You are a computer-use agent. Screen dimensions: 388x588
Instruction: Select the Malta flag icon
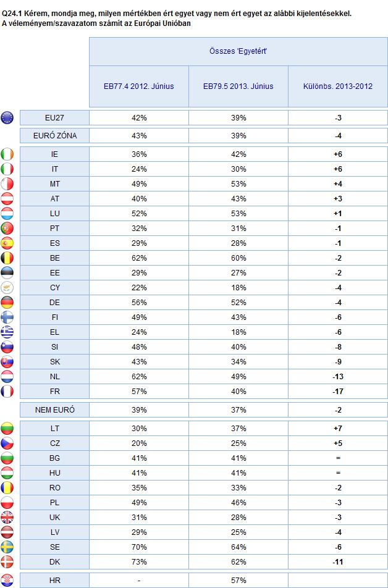click(7, 184)
